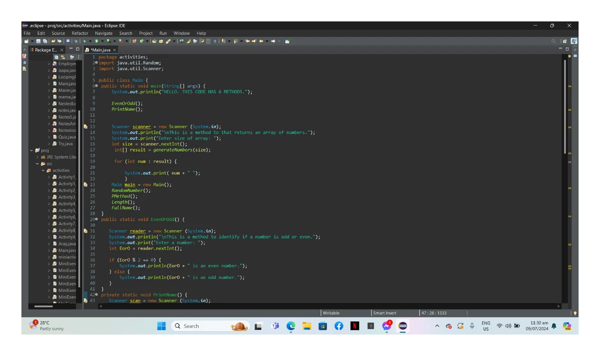Click the Last Edit Location arrow icon
The width and height of the screenshot is (600, 364).
(x=247, y=41)
